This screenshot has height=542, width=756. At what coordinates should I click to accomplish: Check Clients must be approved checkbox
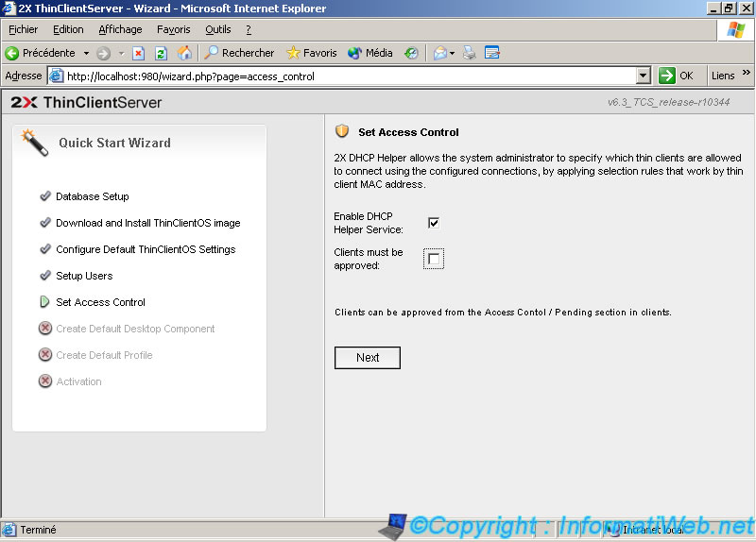[x=434, y=259]
